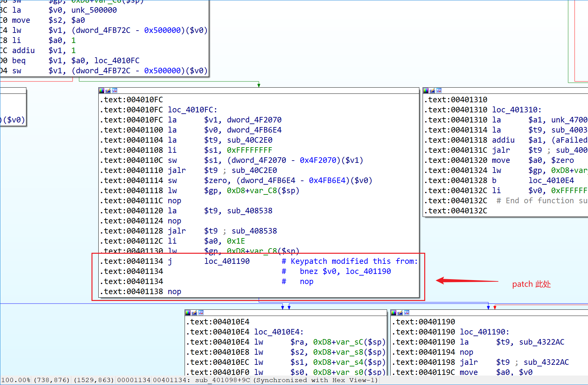Image resolution: width=588 pixels, height=385 pixels.
Task: Select the lw $ra line at 004010E4
Action: (x=286, y=342)
